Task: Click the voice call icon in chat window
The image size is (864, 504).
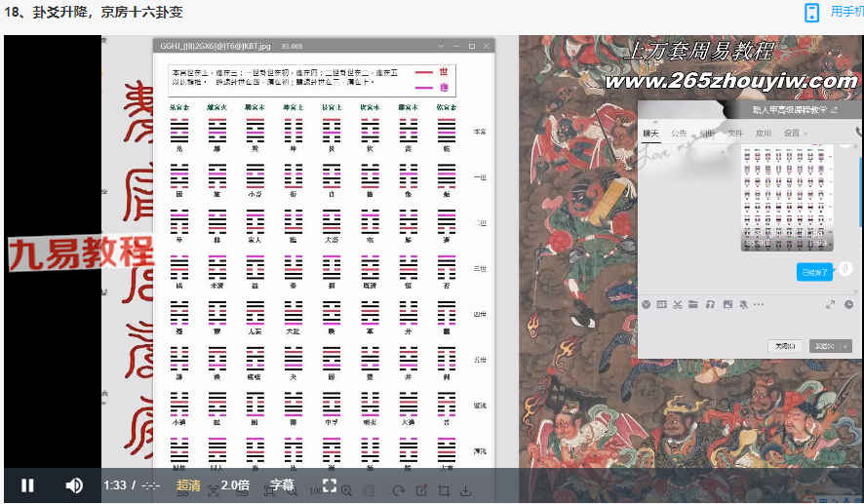Action: (x=859, y=133)
